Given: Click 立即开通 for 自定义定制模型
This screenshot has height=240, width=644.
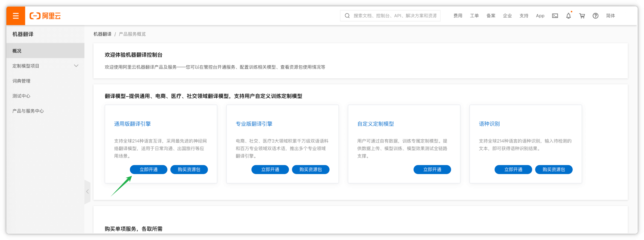Looking at the screenshot, I should [x=432, y=169].
